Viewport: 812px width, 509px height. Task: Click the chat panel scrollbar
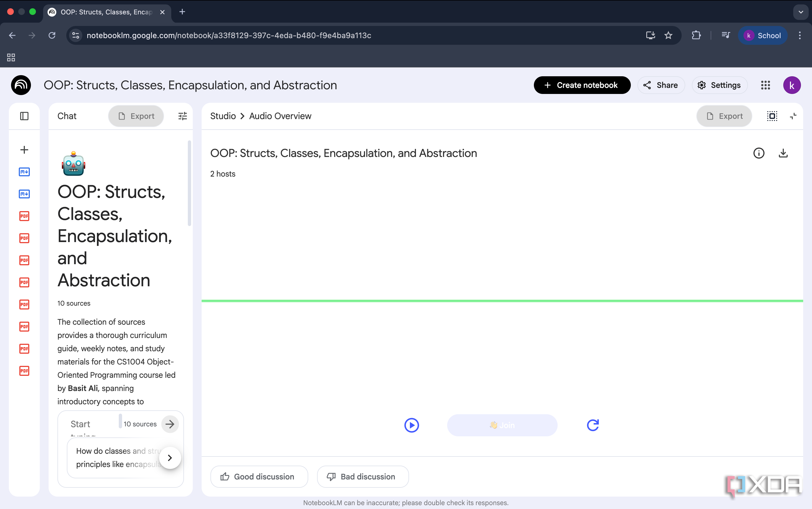click(189, 183)
